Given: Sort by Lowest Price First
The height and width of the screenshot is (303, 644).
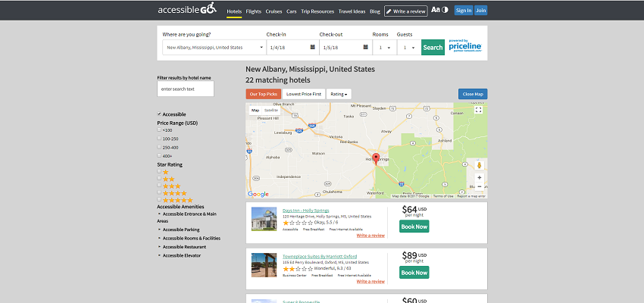Looking at the screenshot, I should 304,94.
